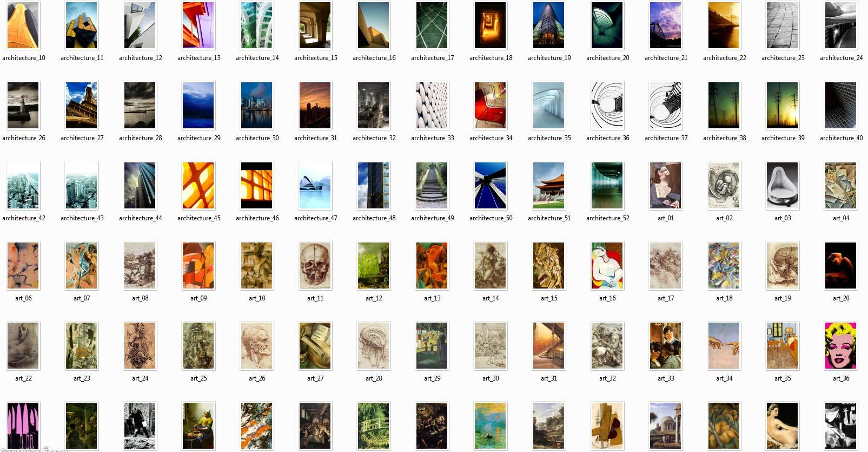Click the art_07 file name
The width and height of the screenshot is (868, 452).
82,298
